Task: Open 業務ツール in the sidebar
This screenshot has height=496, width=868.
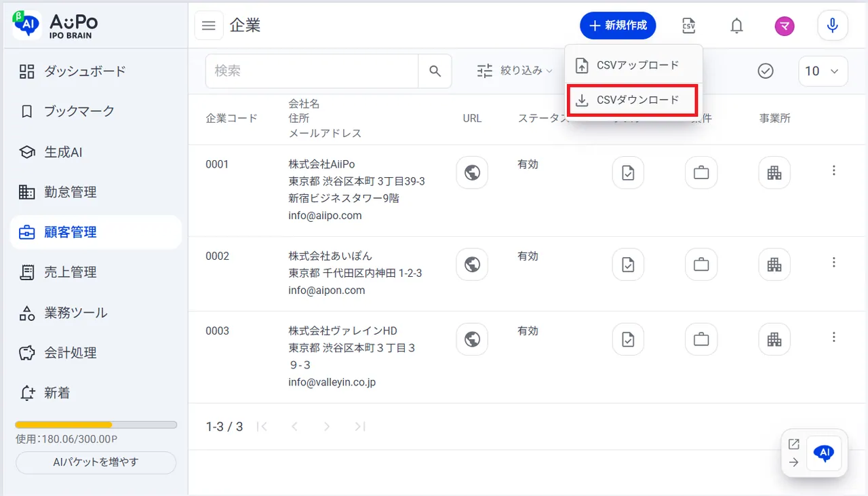Action: (96, 313)
